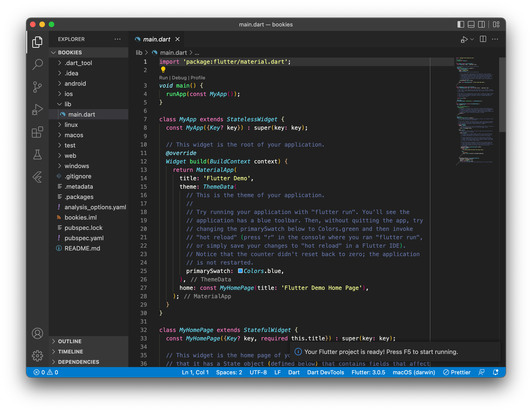The height and width of the screenshot is (412, 532).
Task: Open Explorer Views and More Actions ellipsis
Action: click(x=118, y=39)
